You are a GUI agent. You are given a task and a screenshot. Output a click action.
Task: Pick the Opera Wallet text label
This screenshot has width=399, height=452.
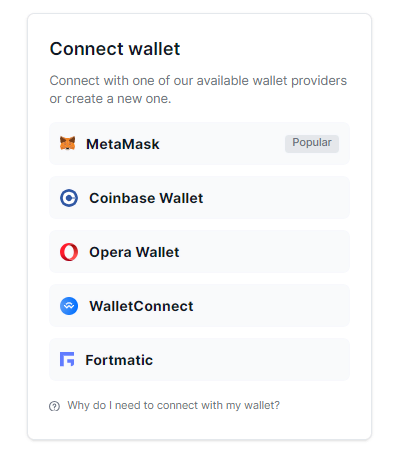click(134, 252)
